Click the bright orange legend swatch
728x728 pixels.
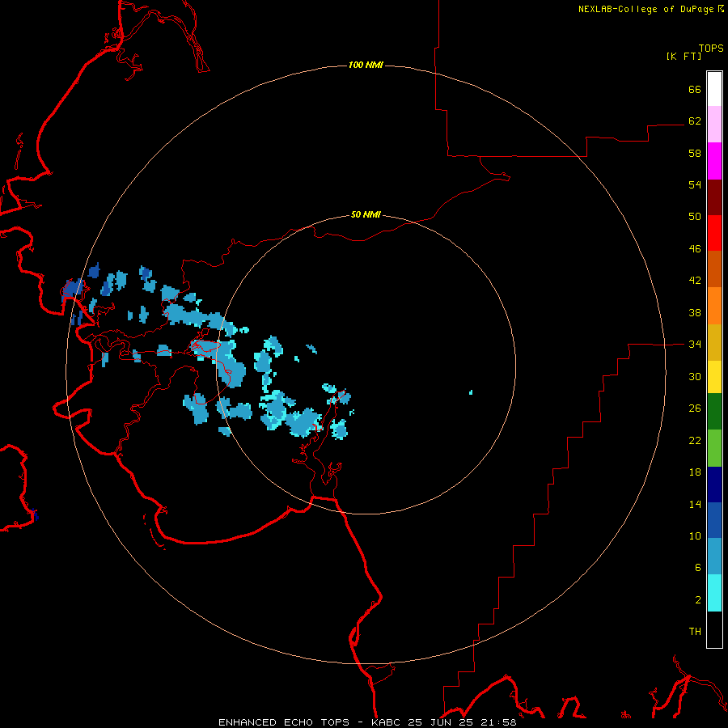(714, 306)
